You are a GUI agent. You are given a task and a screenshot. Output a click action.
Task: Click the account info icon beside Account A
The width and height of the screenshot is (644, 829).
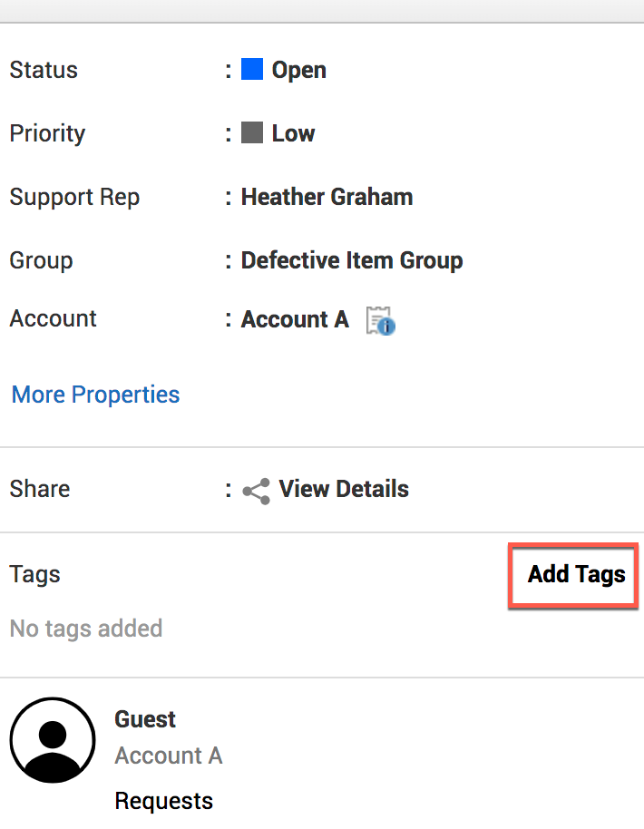[x=381, y=320]
